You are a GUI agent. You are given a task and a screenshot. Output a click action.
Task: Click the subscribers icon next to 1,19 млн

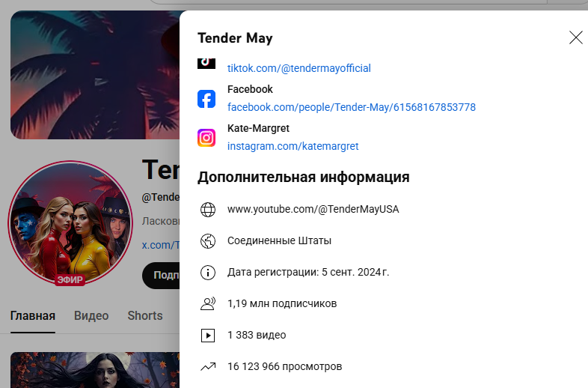[x=208, y=303]
